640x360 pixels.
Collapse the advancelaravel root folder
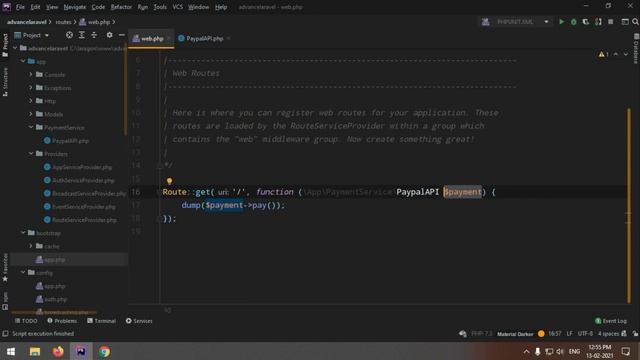pos(16,48)
